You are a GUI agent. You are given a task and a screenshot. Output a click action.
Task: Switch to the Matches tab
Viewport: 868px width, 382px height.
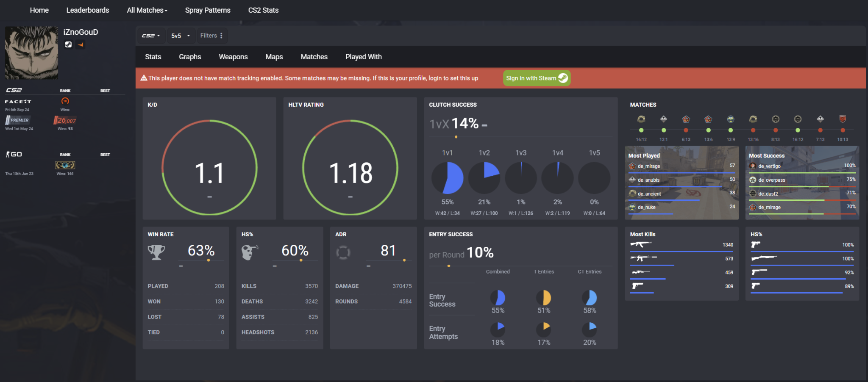tap(314, 57)
